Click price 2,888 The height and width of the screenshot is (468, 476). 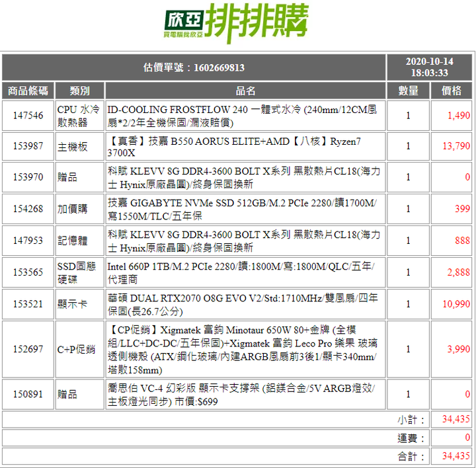coord(458,272)
